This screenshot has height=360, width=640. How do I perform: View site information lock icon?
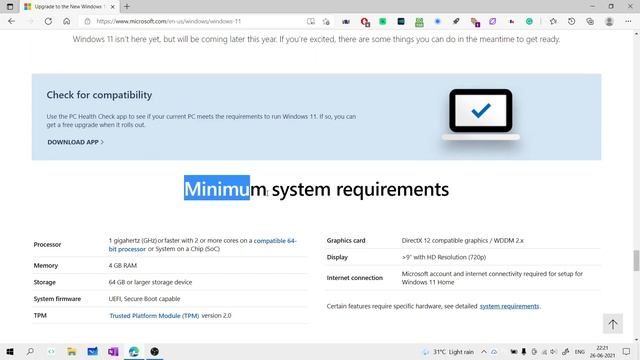coord(87,21)
